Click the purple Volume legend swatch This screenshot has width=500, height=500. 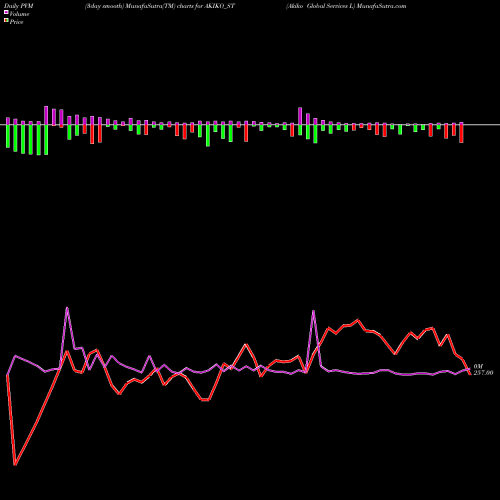click(x=6, y=13)
